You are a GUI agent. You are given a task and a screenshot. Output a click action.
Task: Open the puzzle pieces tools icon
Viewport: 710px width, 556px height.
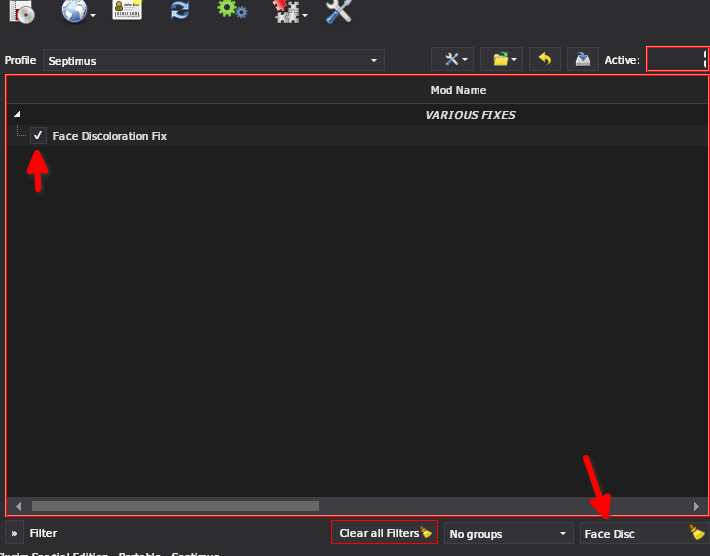[x=287, y=11]
